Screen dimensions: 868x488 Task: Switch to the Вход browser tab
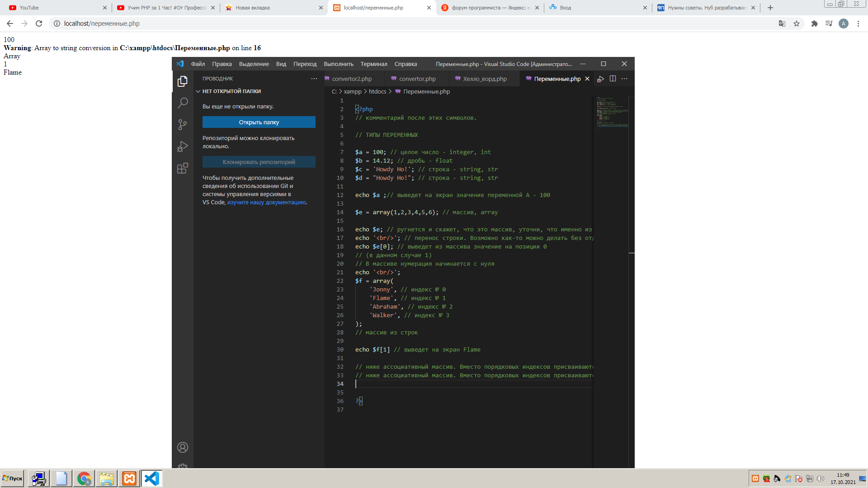pyautogui.click(x=598, y=8)
